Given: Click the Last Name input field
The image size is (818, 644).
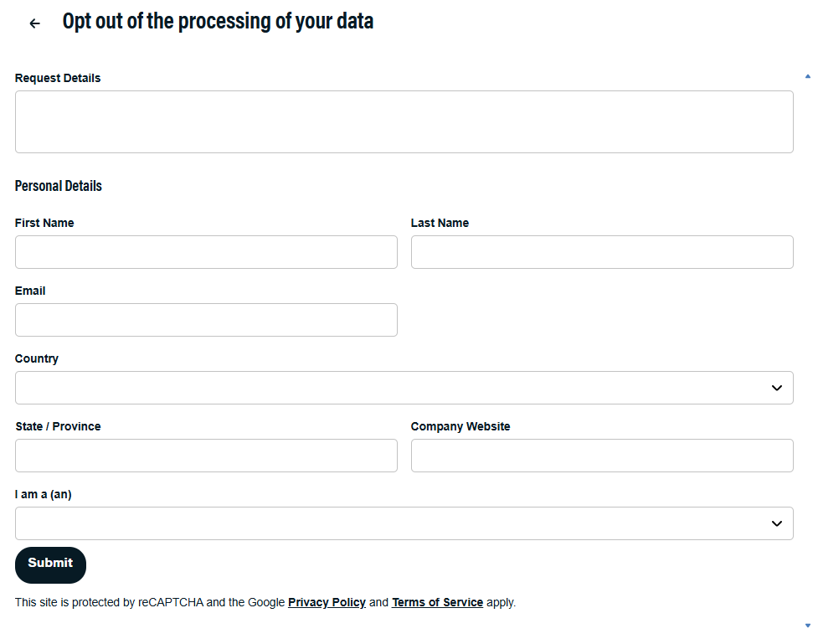Looking at the screenshot, I should (602, 251).
